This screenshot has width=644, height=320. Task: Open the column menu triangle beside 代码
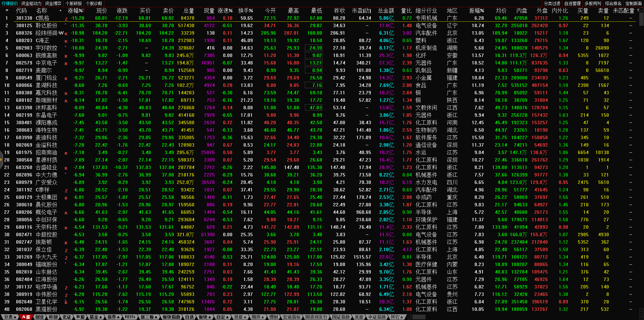click(6, 11)
